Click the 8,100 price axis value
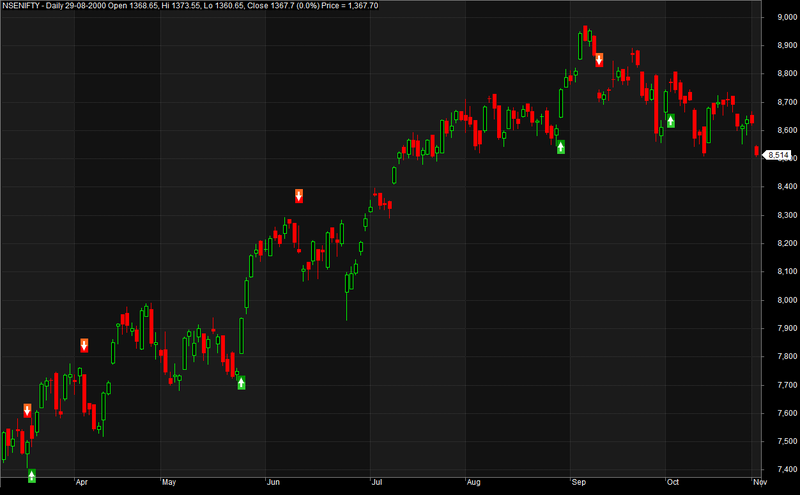The height and width of the screenshot is (495, 800). [x=787, y=271]
